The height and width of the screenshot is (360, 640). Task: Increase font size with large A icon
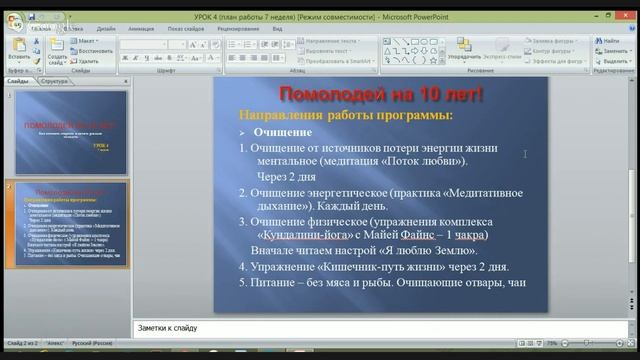click(x=193, y=44)
